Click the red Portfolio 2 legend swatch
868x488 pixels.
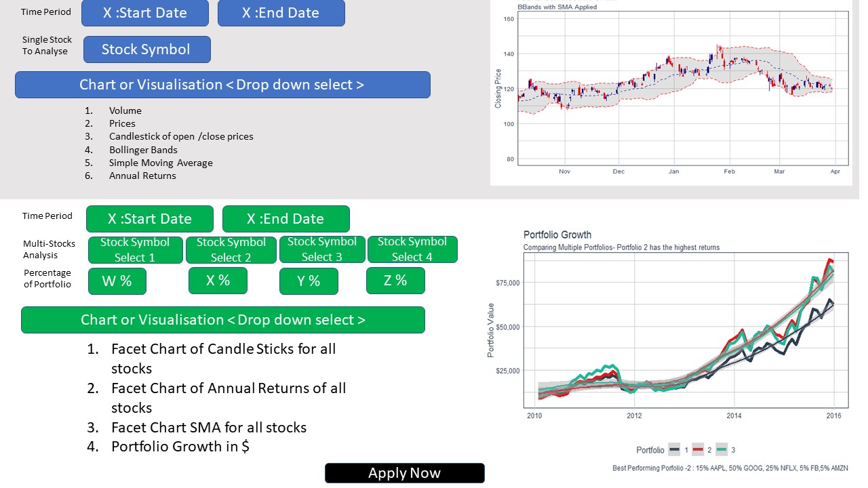tap(699, 450)
